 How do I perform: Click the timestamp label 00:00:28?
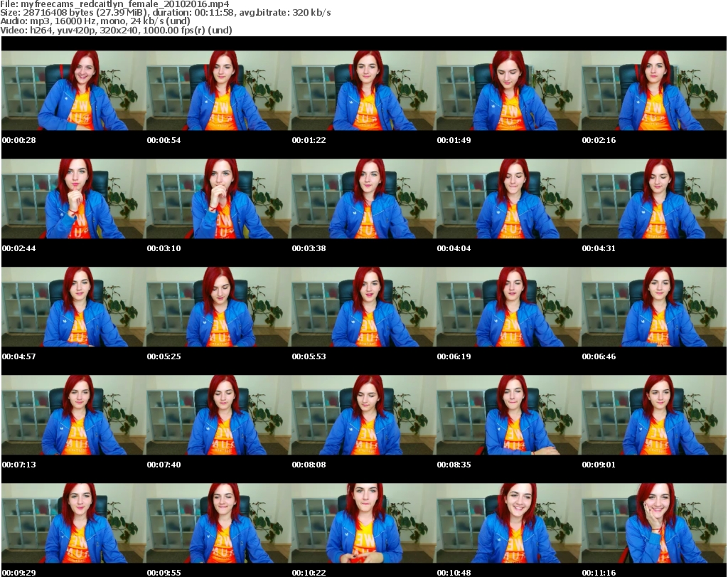[19, 140]
